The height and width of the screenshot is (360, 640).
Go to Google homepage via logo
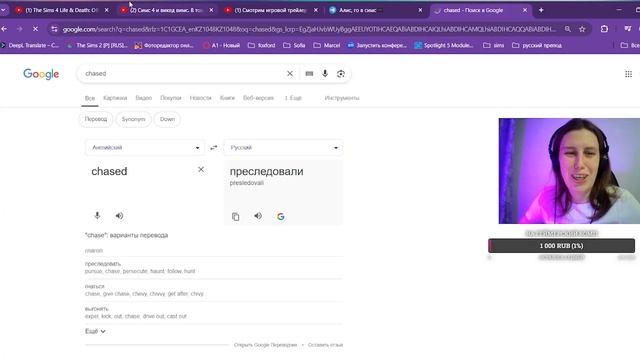coord(41,74)
